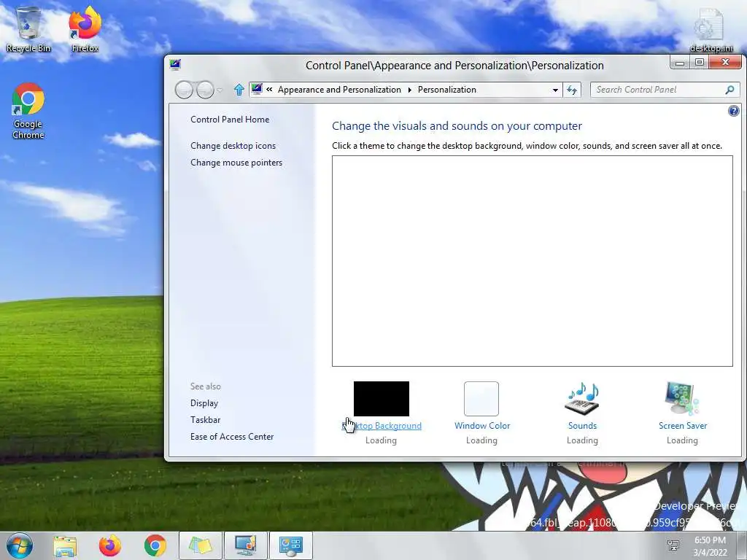Open Ease of Access Center

click(x=232, y=436)
